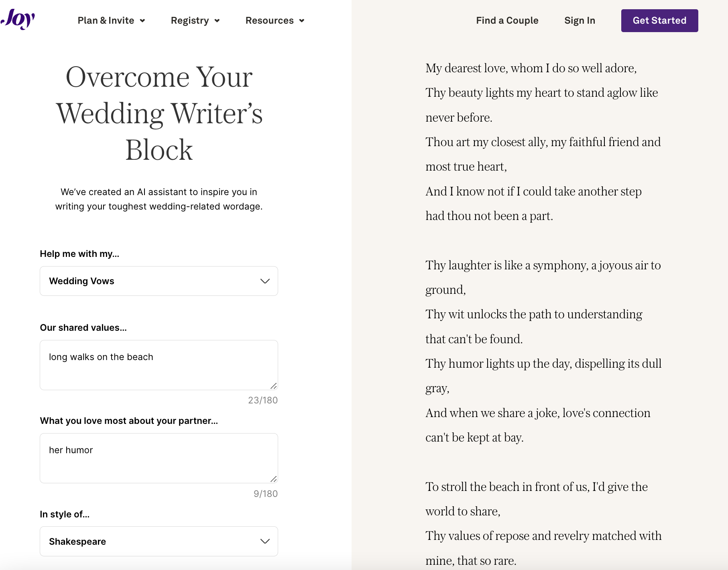Open the Registry menu

[190, 20]
